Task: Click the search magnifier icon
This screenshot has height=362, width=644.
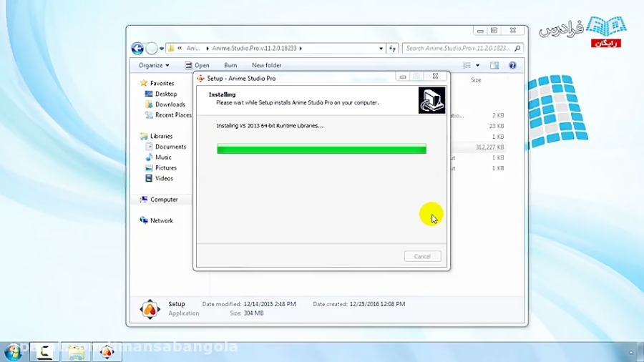Action: (x=517, y=49)
